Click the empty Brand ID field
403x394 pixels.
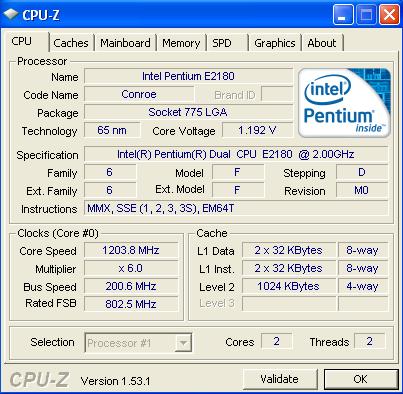point(277,94)
